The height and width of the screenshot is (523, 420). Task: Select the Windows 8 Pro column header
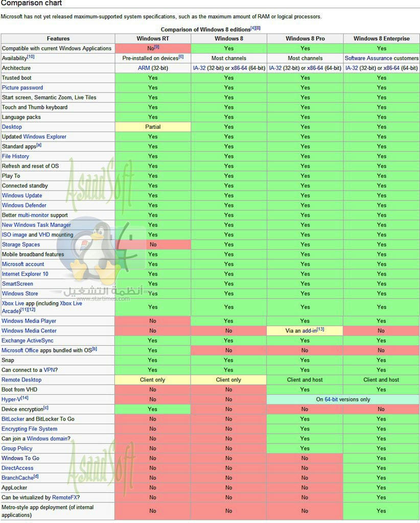(305, 39)
